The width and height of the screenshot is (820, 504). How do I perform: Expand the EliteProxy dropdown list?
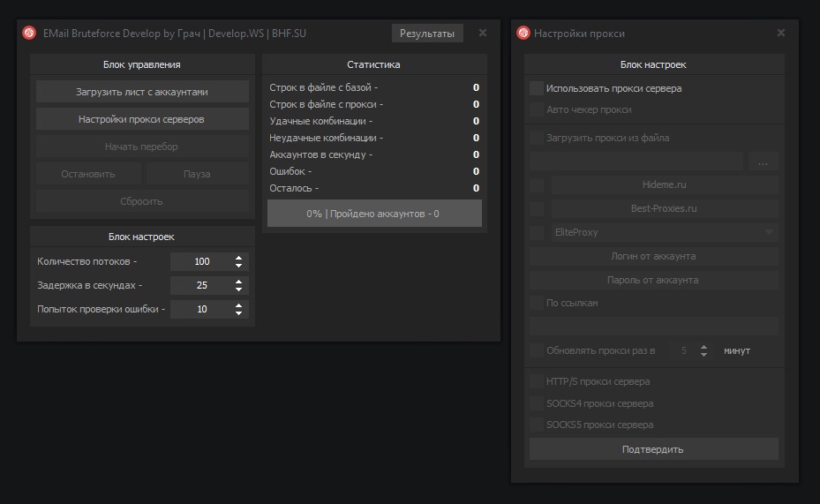[769, 232]
